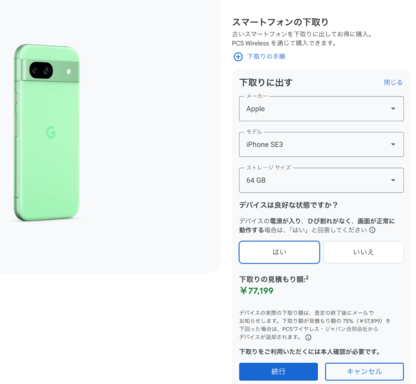This screenshot has height=384, width=416.
Task: Open the モデル dropdown showing iPhone SE3
Action: [321, 144]
